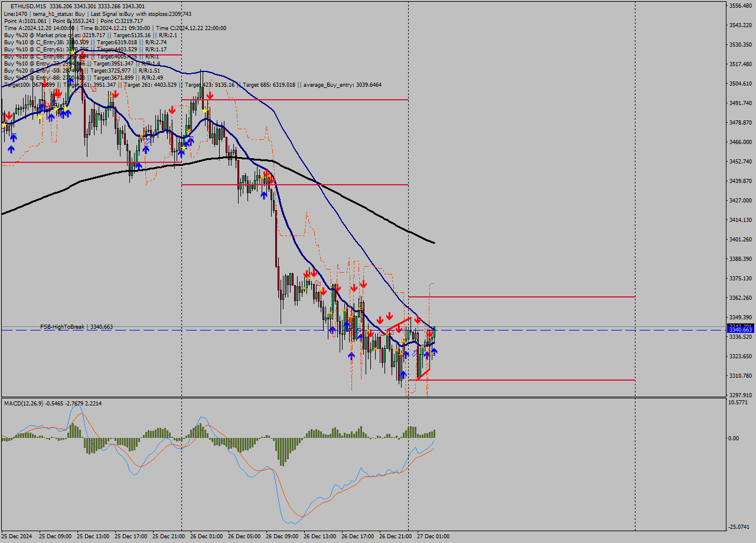Click time axis label '25 Dec 2024'
This screenshot has height=543, width=756.
click(17, 537)
